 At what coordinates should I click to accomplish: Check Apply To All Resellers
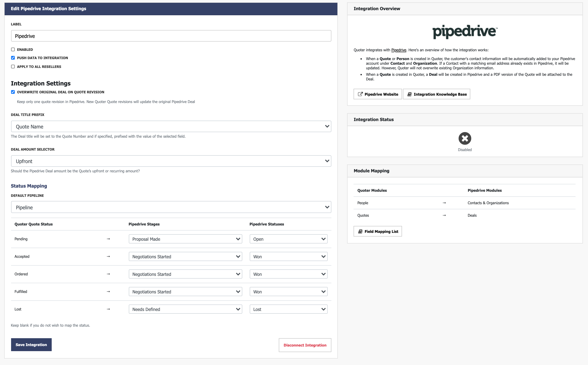pos(13,67)
